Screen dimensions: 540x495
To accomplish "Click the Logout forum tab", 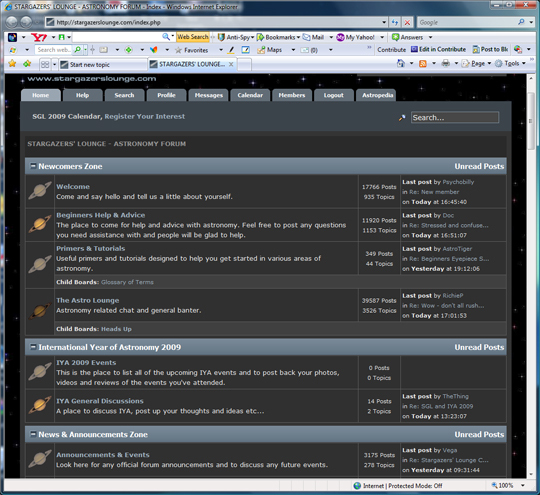I will point(334,95).
